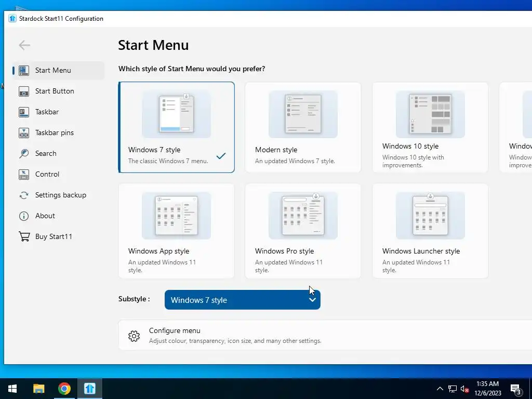The width and height of the screenshot is (532, 399).
Task: Click the Start Button sidebar icon
Action: (x=24, y=91)
